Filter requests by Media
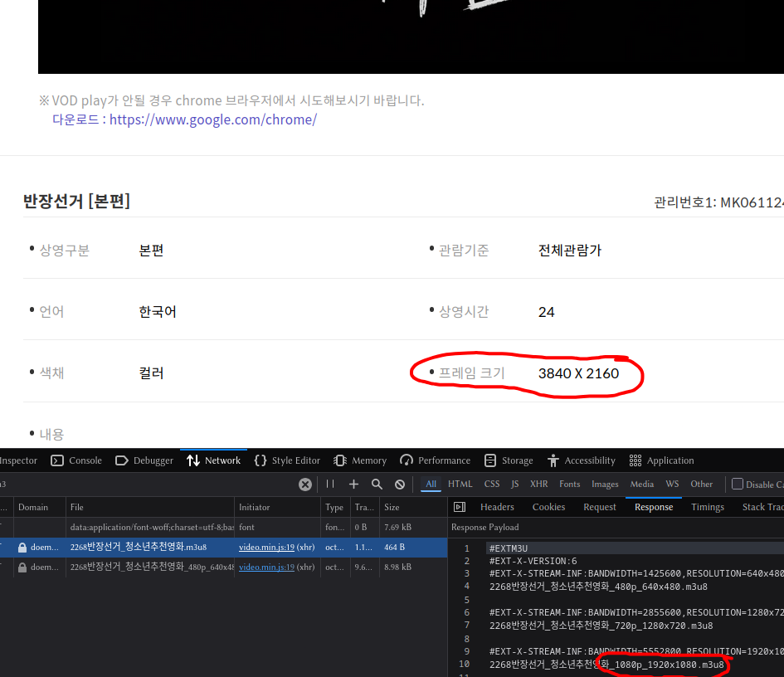Viewport: 784px width, 677px height. click(x=642, y=484)
